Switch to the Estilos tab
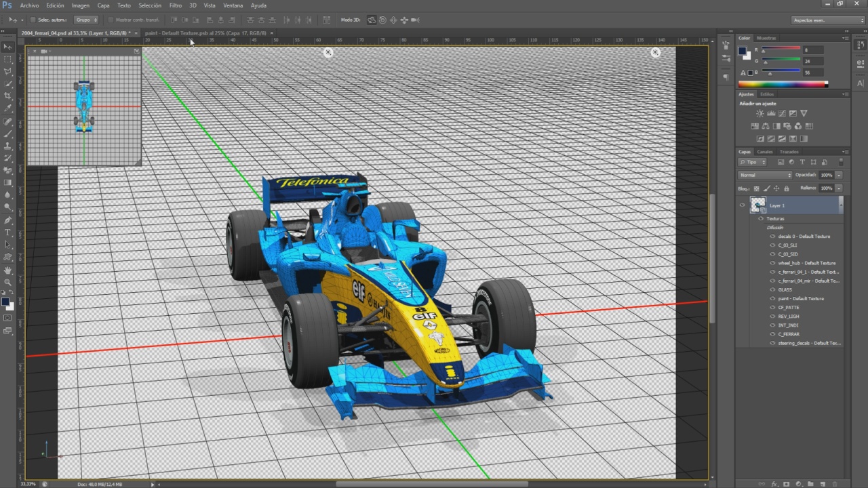Viewport: 868px width, 488px height. tap(767, 94)
